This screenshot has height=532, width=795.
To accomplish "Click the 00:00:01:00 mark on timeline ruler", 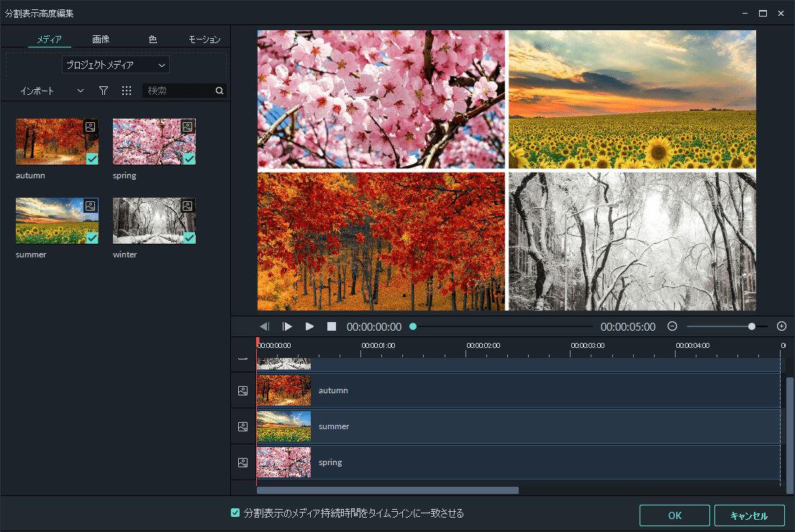I will tap(378, 346).
